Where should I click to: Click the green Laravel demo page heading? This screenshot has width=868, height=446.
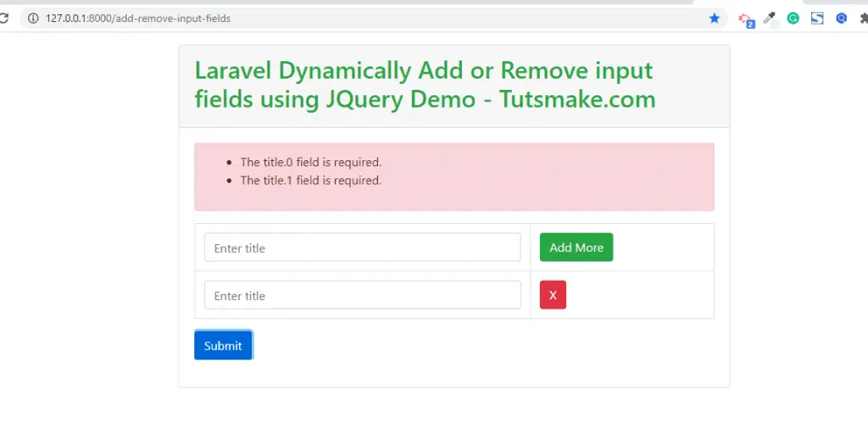(x=425, y=85)
